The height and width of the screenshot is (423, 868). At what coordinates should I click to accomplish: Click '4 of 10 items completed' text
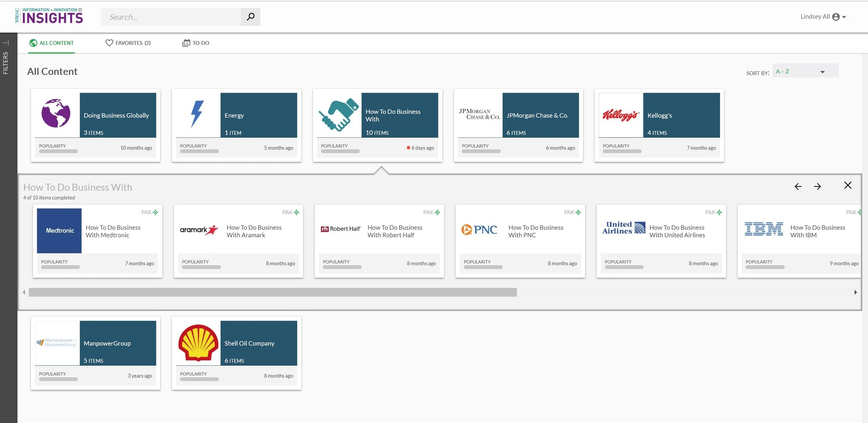(x=49, y=197)
